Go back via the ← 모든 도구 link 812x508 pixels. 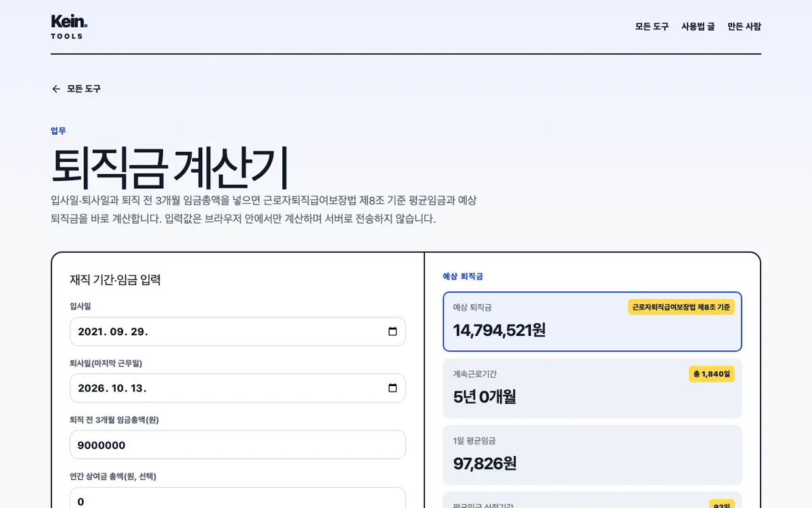point(76,89)
